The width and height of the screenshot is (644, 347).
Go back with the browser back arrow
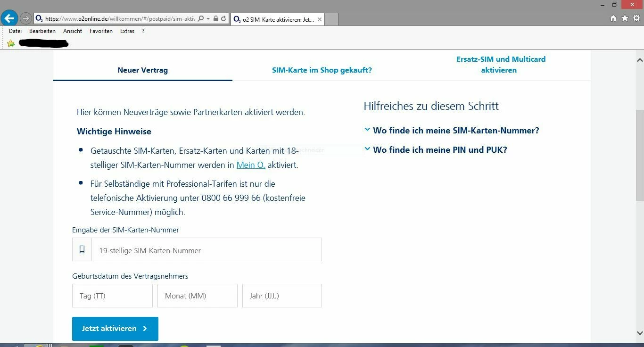click(x=9, y=18)
